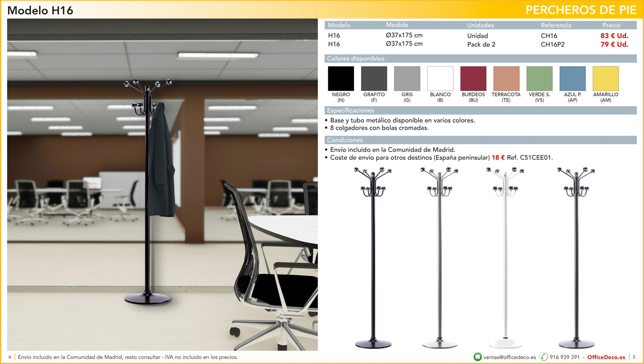The image size is (644, 364).
Task: Click page number 4 in the footer
Action: point(10,357)
